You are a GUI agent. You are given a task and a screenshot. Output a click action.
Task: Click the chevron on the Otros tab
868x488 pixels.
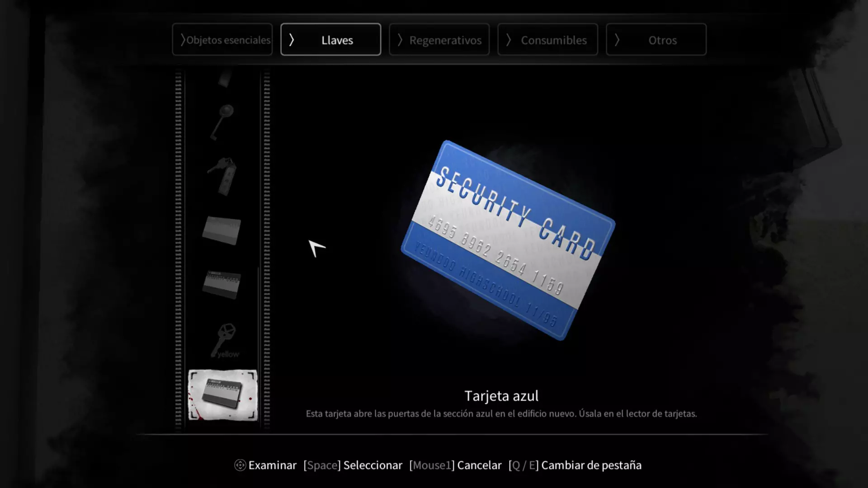coord(617,40)
